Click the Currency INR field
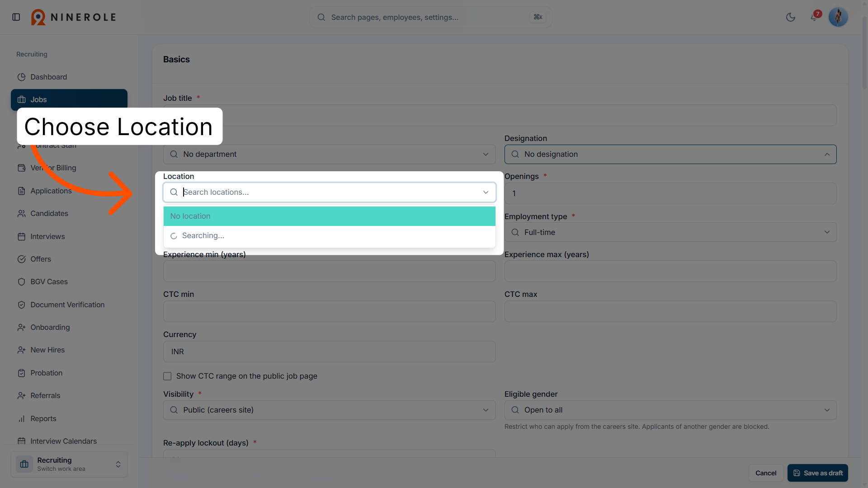The height and width of the screenshot is (488, 868). [329, 352]
